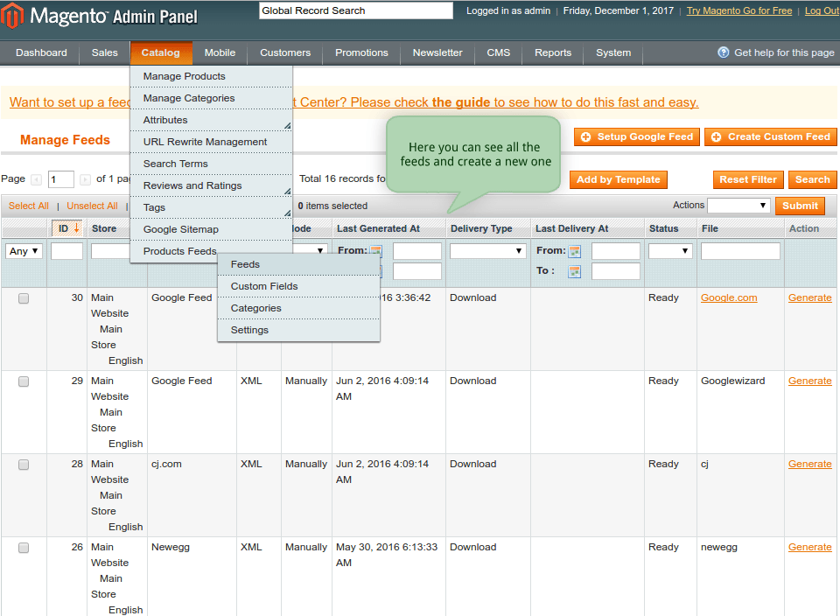Open the Google.com file link
Viewport: 840px width, 616px height.
[x=729, y=297]
